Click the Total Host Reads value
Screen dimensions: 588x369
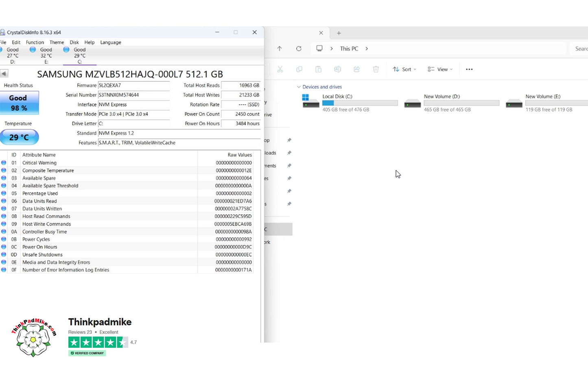[x=241, y=85]
